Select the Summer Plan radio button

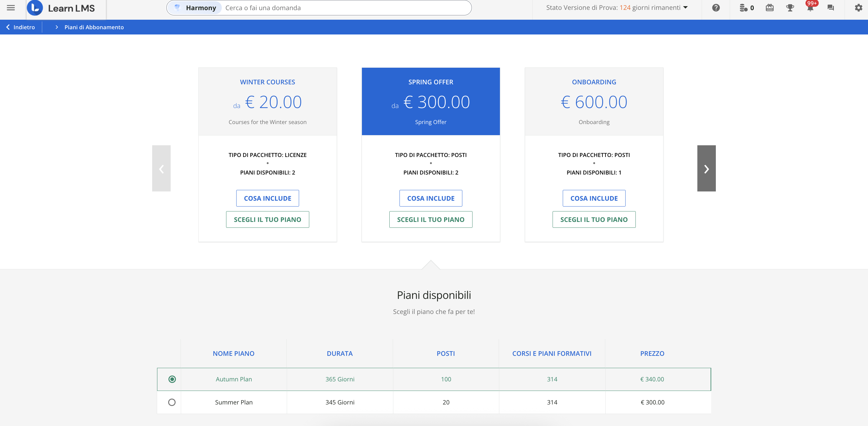pos(172,402)
